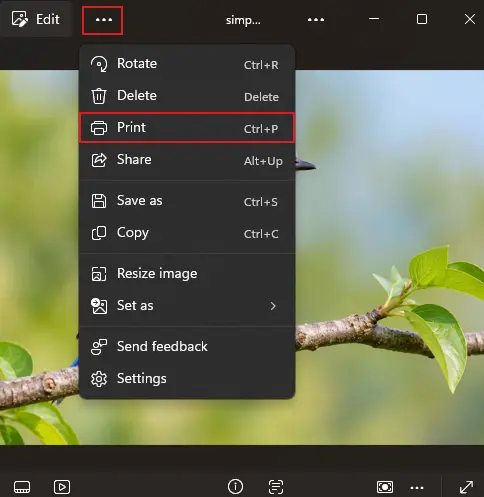Click the Ctrl+C shortcut label

tap(261, 234)
